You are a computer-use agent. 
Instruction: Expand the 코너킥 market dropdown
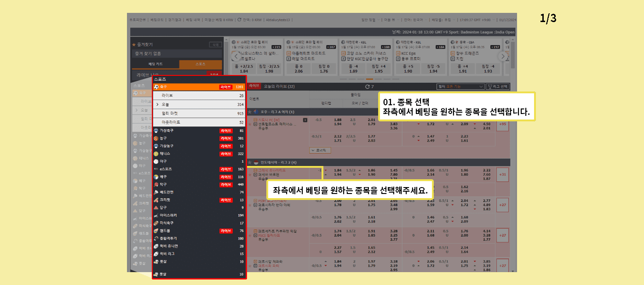point(320,150)
